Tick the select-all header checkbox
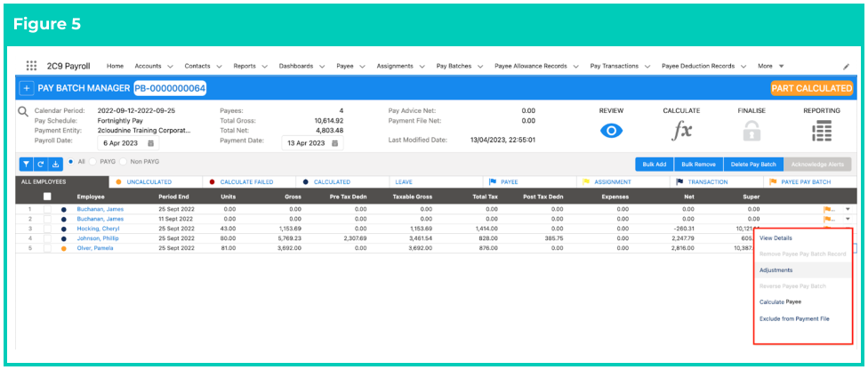Viewport: 868px width, 370px height. (x=48, y=196)
